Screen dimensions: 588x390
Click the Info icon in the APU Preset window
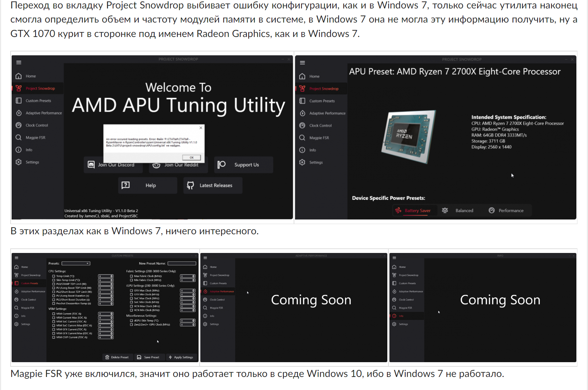click(302, 150)
